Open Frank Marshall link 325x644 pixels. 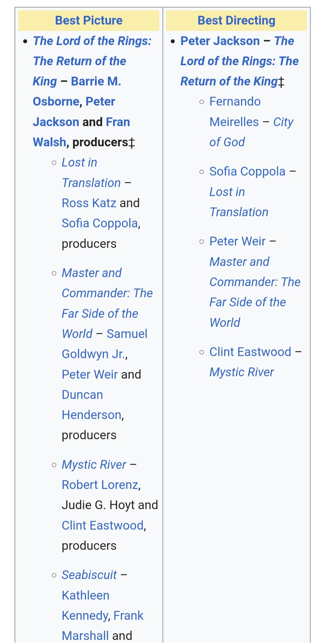coord(128,616)
